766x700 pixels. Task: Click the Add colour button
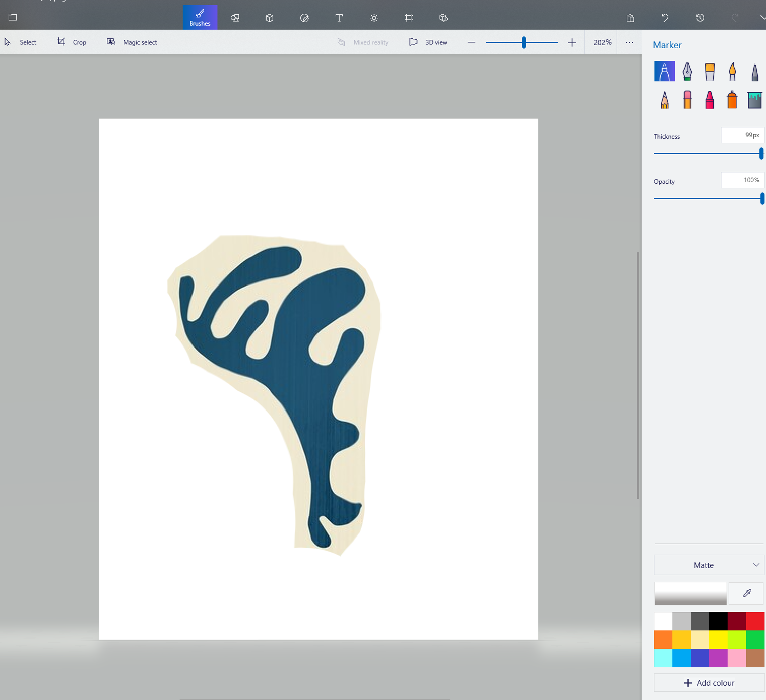709,683
